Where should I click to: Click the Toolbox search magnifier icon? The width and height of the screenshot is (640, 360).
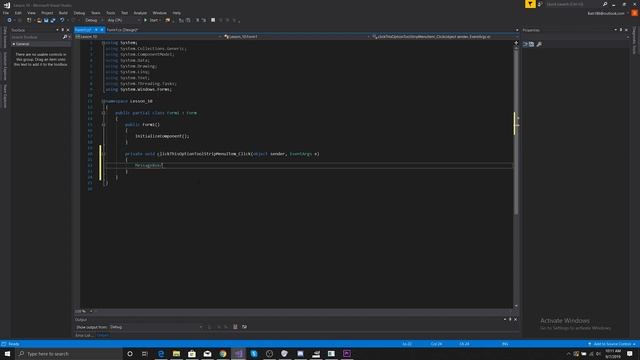click(64, 37)
